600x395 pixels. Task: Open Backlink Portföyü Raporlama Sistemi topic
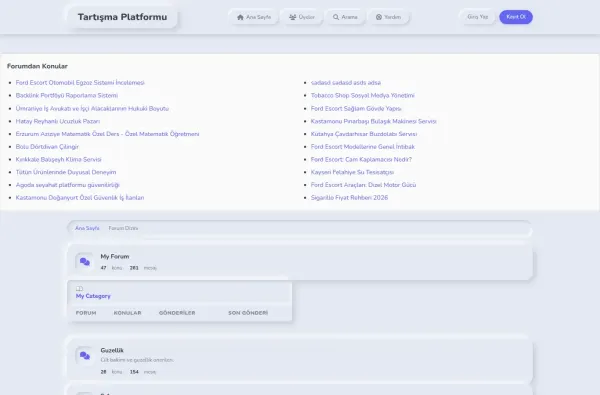click(67, 95)
